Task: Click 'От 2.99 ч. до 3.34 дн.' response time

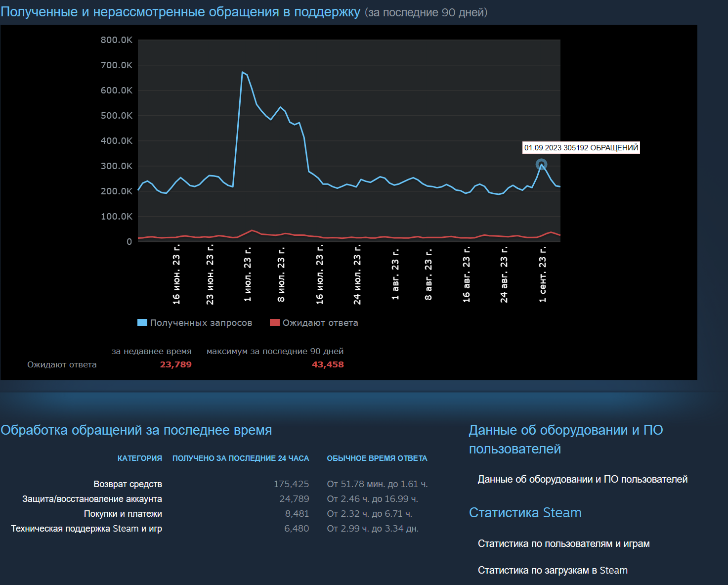Action: pyautogui.click(x=373, y=529)
